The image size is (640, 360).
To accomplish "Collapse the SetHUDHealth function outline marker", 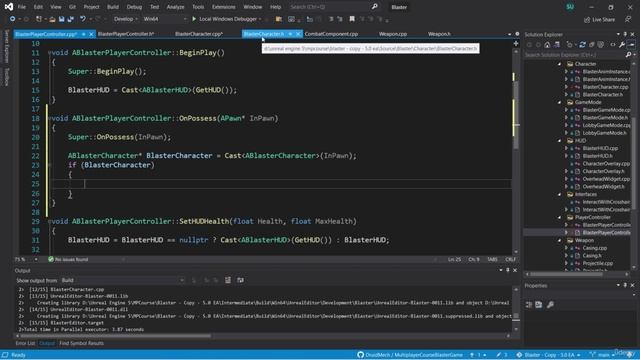I will 49,221.
